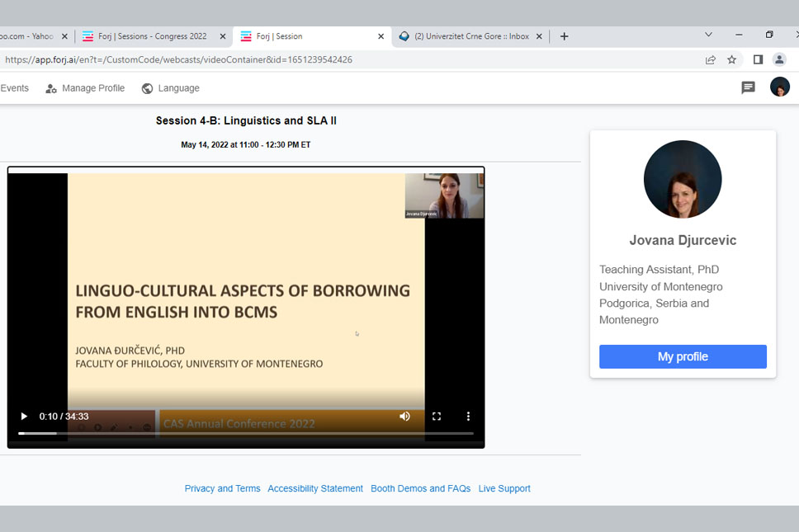Viewport: 799px width, 532px height.
Task: Click the Univerzitet Crne Gore tab favicon
Action: [404, 36]
